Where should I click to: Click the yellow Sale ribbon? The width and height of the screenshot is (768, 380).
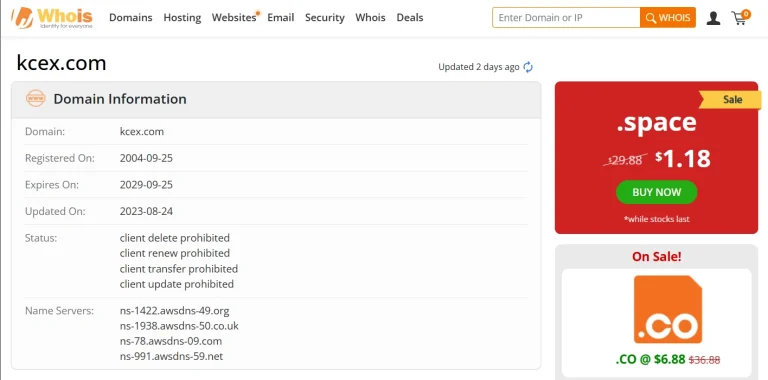[731, 100]
